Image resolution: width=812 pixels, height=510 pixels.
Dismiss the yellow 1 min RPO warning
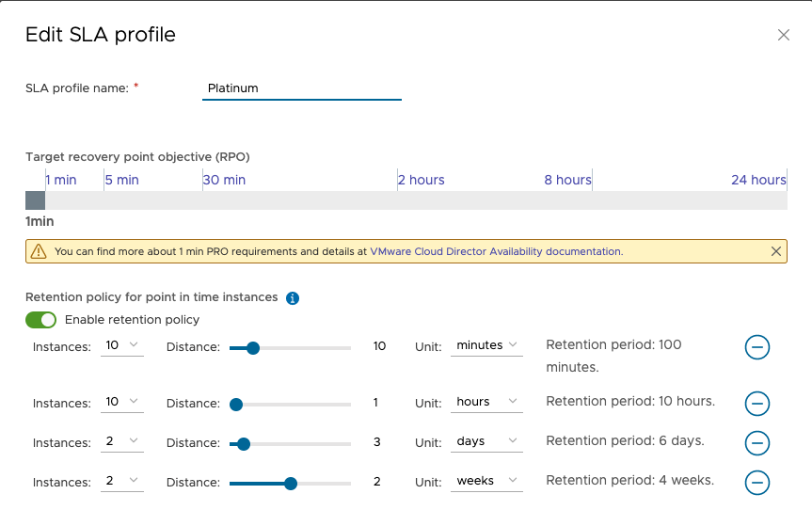pyautogui.click(x=775, y=251)
